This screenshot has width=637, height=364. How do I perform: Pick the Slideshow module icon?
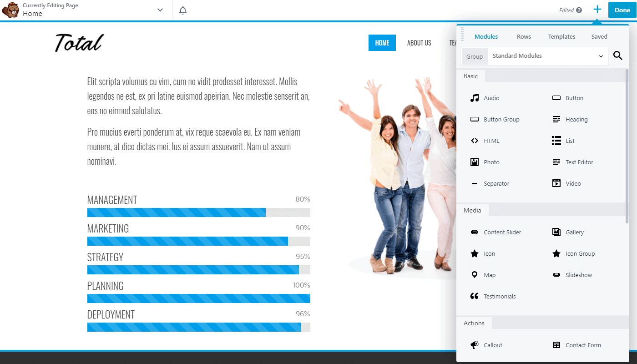tap(556, 275)
